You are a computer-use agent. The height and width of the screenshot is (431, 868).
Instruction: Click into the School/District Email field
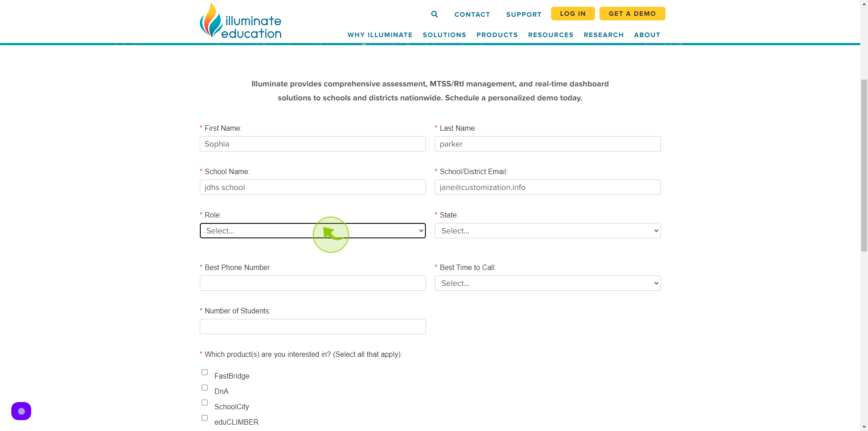pyautogui.click(x=548, y=187)
